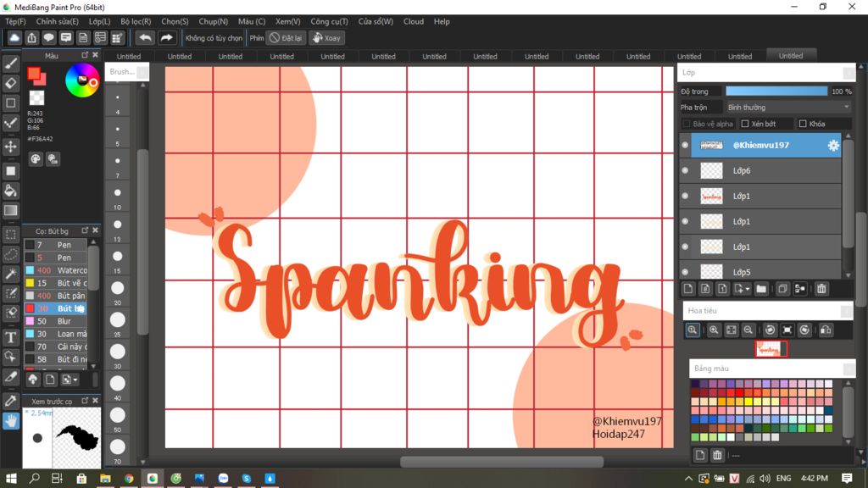The image size is (868, 488).
Task: Zoom in using Hoa tiêu navigator
Action: (x=714, y=330)
